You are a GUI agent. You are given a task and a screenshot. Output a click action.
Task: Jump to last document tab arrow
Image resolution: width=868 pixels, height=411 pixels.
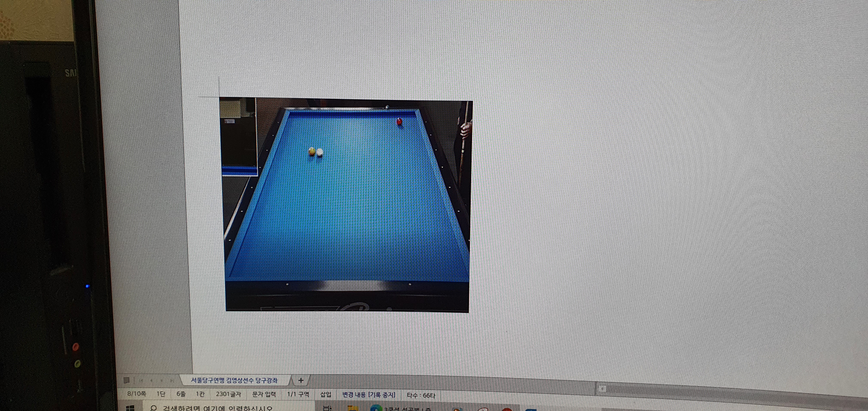pyautogui.click(x=172, y=380)
